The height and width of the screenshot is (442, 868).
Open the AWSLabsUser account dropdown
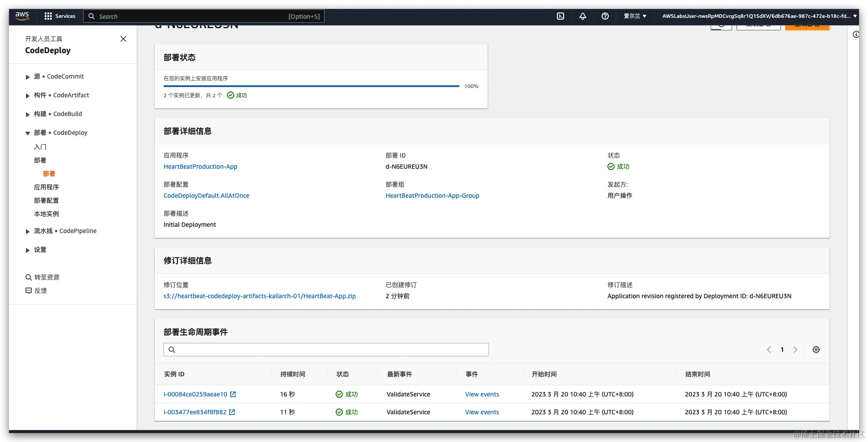click(759, 16)
